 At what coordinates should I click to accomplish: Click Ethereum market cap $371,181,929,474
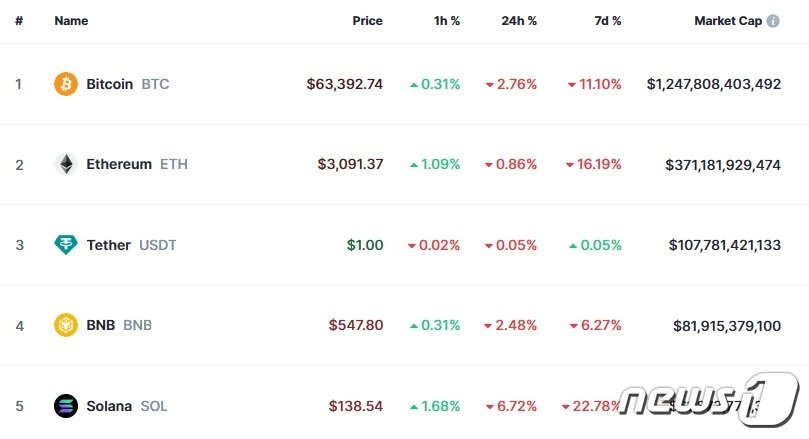723,165
